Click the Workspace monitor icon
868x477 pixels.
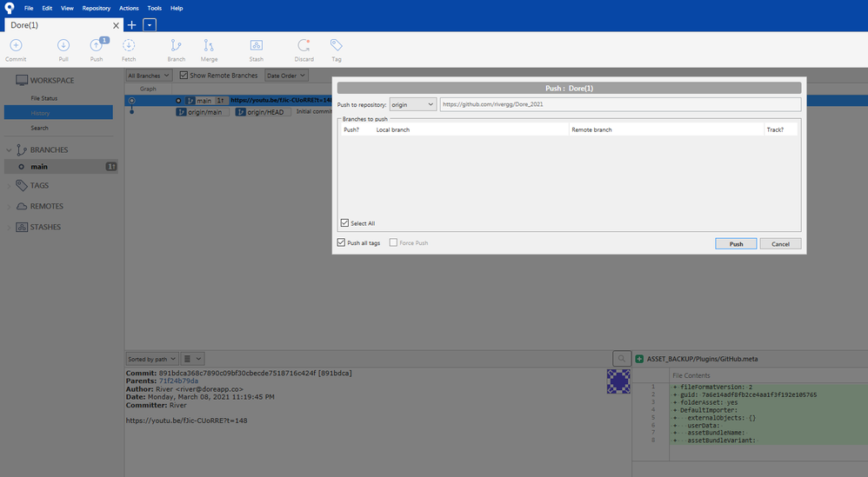tap(22, 80)
